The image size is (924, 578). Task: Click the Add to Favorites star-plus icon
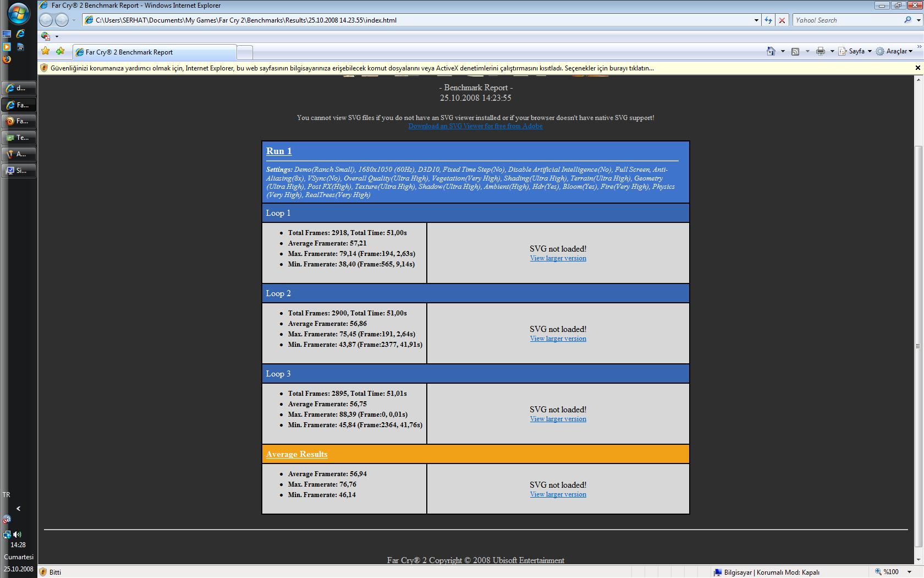pyautogui.click(x=60, y=51)
